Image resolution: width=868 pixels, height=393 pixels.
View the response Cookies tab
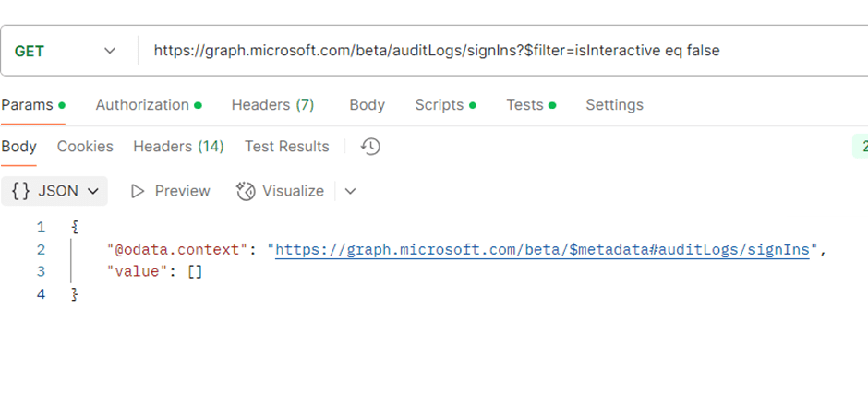(85, 147)
